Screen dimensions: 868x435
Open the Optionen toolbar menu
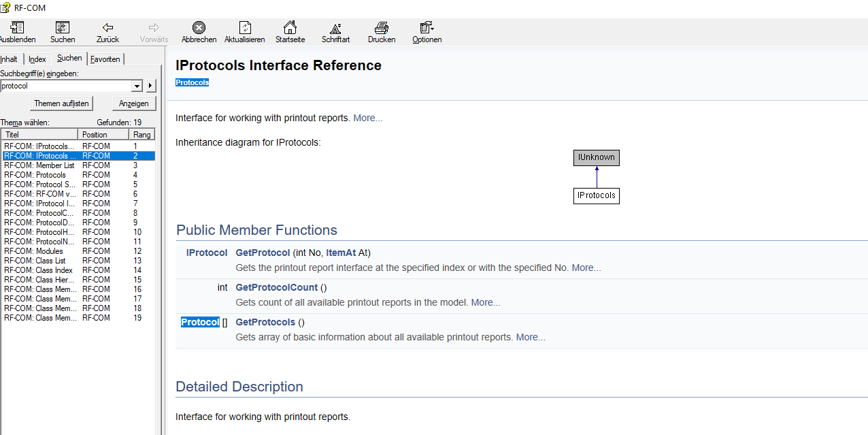pyautogui.click(x=427, y=28)
